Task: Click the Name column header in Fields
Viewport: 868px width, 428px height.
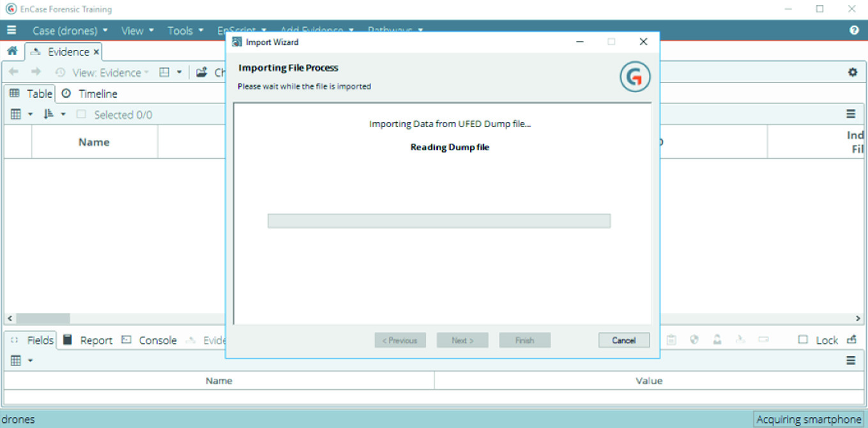Action: point(218,381)
